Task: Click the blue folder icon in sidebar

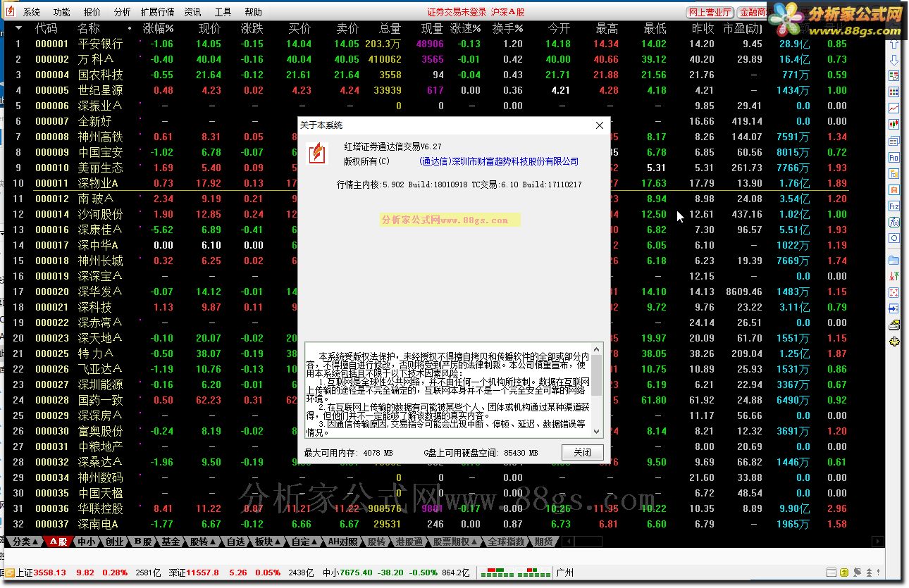Action: [894, 260]
